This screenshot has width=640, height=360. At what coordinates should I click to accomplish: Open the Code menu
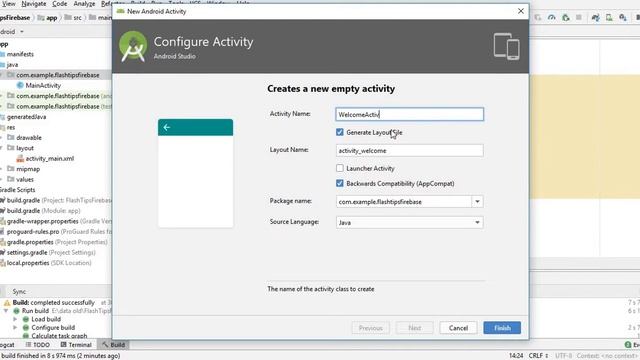(60, 4)
